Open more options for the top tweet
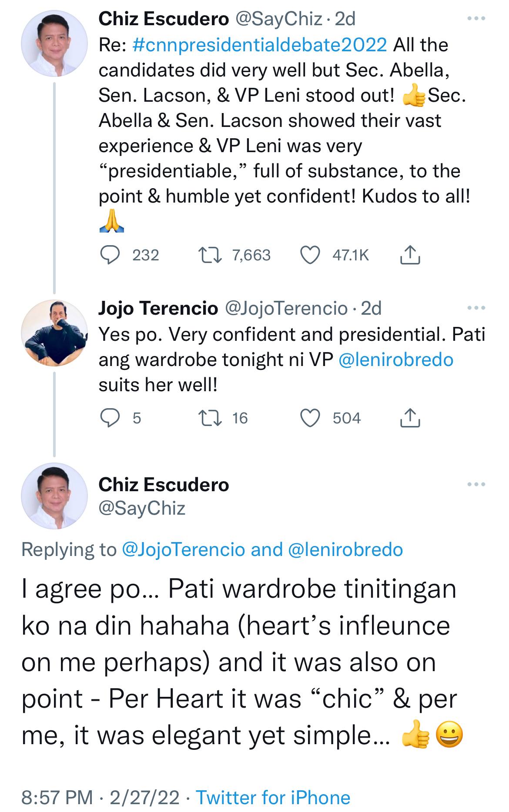Viewport: 509px width, 812px height. coord(476,19)
